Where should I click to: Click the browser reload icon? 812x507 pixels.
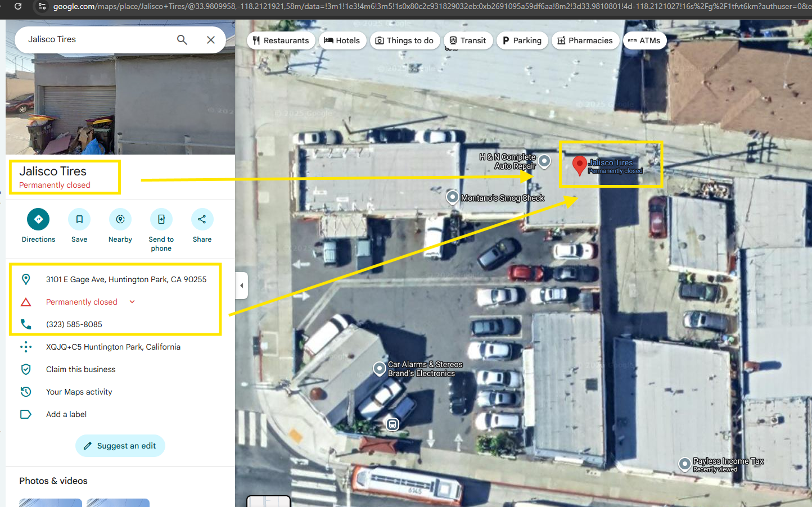(18, 6)
